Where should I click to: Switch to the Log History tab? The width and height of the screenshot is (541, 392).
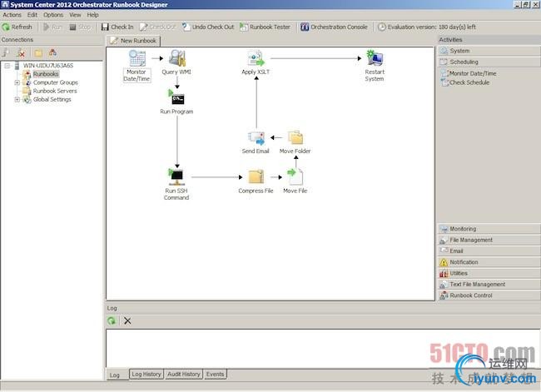[x=146, y=374]
